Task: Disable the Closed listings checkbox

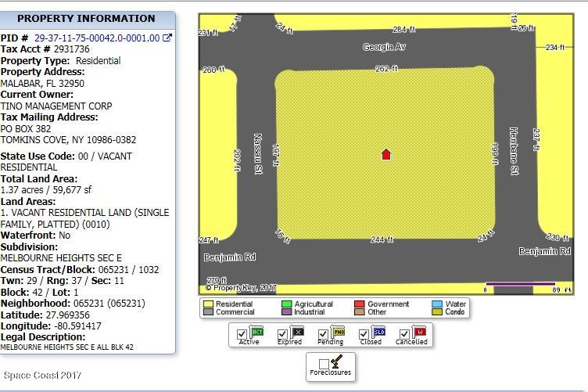Action: tap(364, 334)
